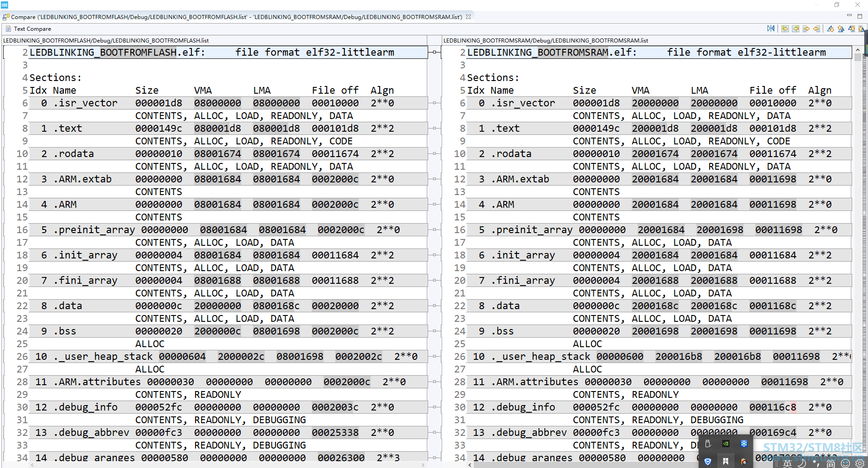This screenshot has width=868, height=468.
Task: Click 'LEDBLINKING_BOOTFROMFLASH.elf:' in left pane
Action: click(x=117, y=53)
